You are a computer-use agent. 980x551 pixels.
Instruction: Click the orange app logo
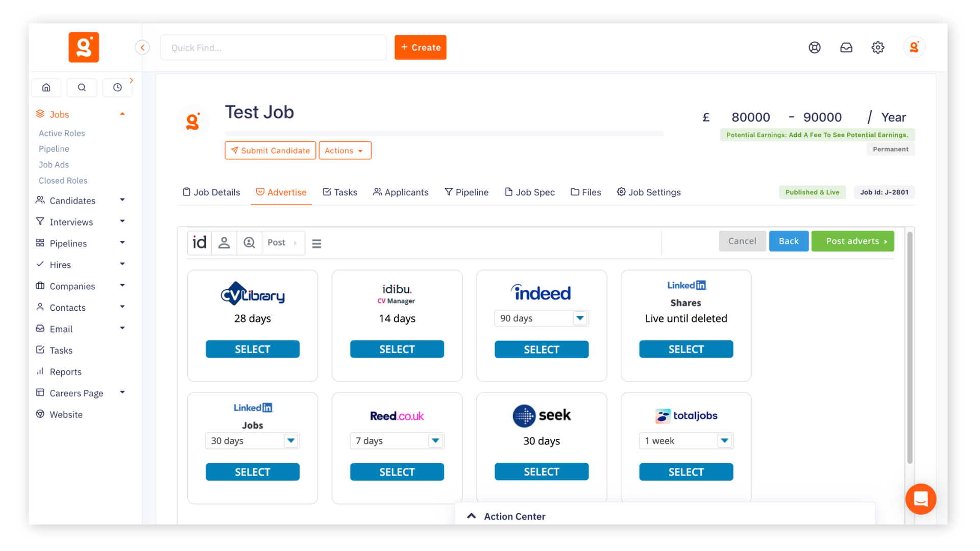tap(84, 47)
